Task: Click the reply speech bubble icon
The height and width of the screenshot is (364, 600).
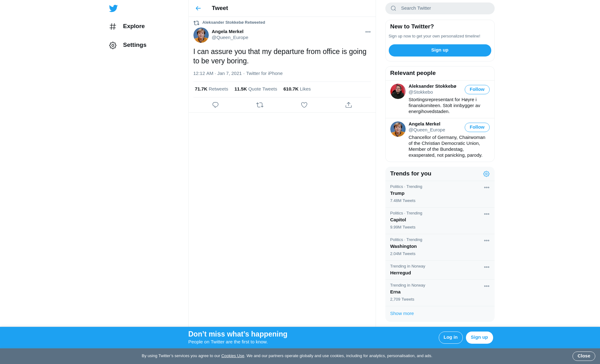Action: click(215, 105)
